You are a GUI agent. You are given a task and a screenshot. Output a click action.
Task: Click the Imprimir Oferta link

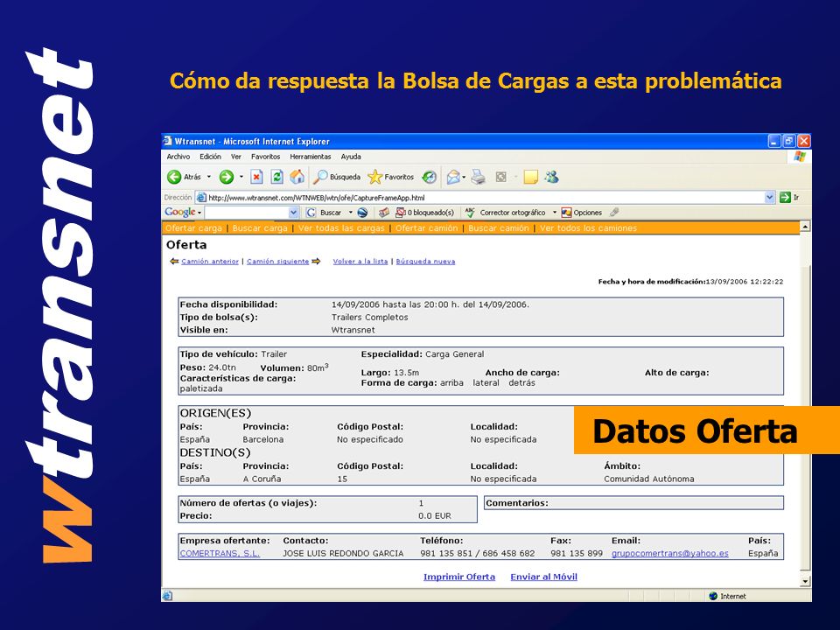[x=459, y=577]
